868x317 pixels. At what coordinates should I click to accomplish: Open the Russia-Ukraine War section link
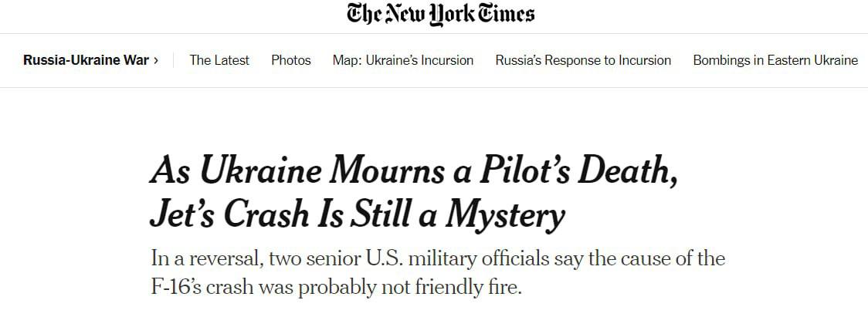(x=86, y=60)
